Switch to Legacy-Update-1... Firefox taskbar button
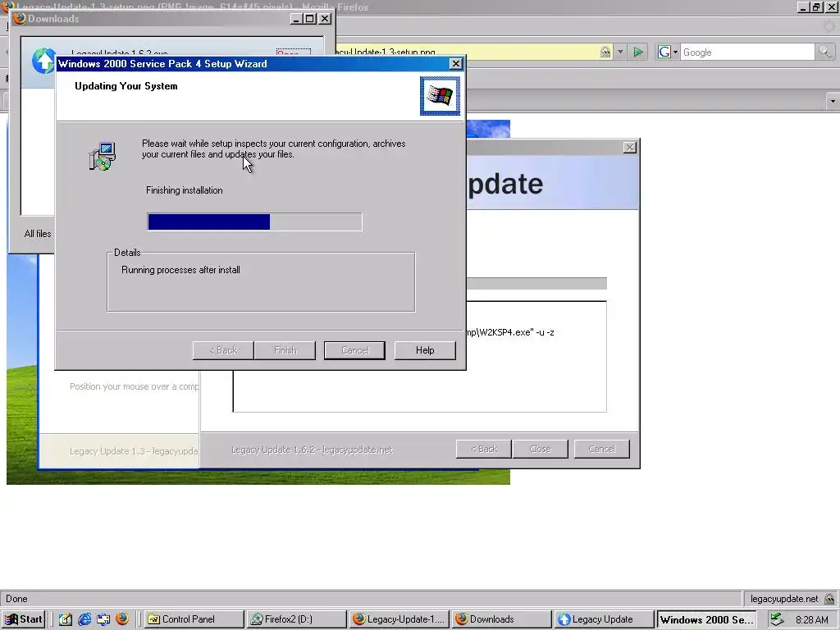The width and height of the screenshot is (840, 630). click(x=399, y=619)
